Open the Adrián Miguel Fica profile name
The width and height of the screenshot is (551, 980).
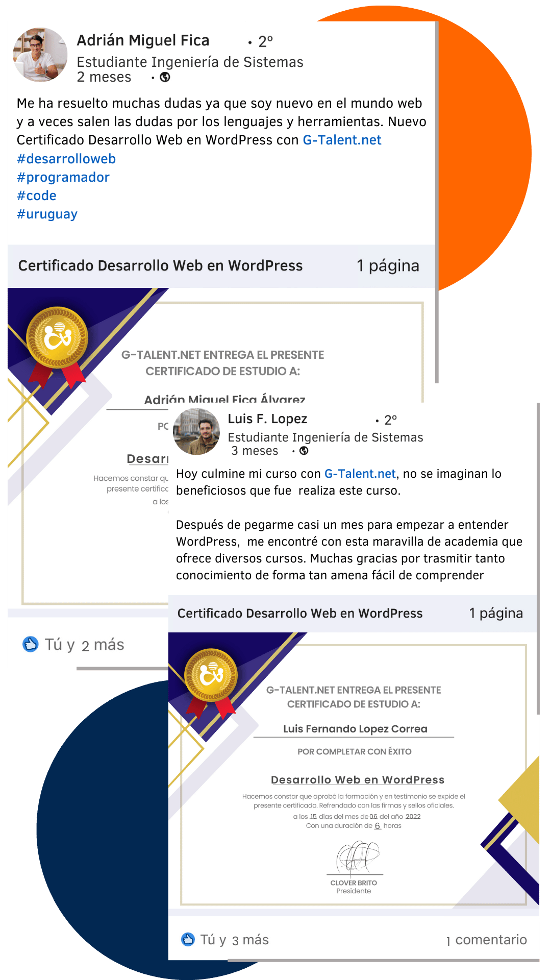(143, 40)
